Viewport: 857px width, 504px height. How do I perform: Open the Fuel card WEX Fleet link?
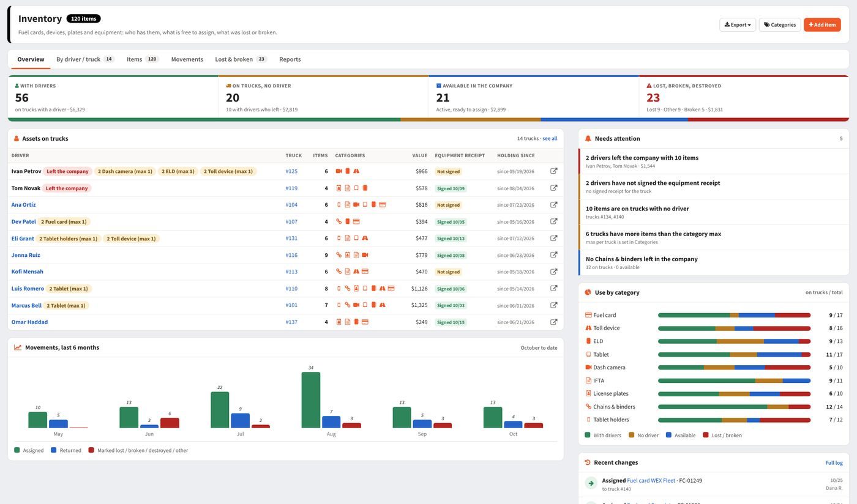pyautogui.click(x=651, y=481)
